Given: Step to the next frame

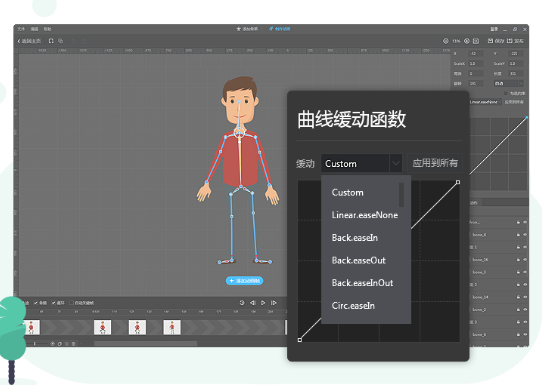Looking at the screenshot, I should 273,303.
